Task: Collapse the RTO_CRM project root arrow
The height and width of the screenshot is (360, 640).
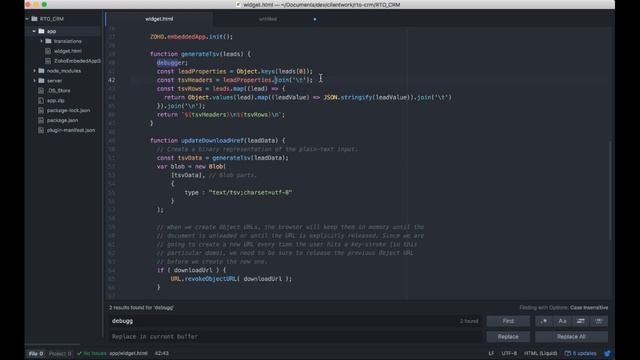Action: point(27,19)
